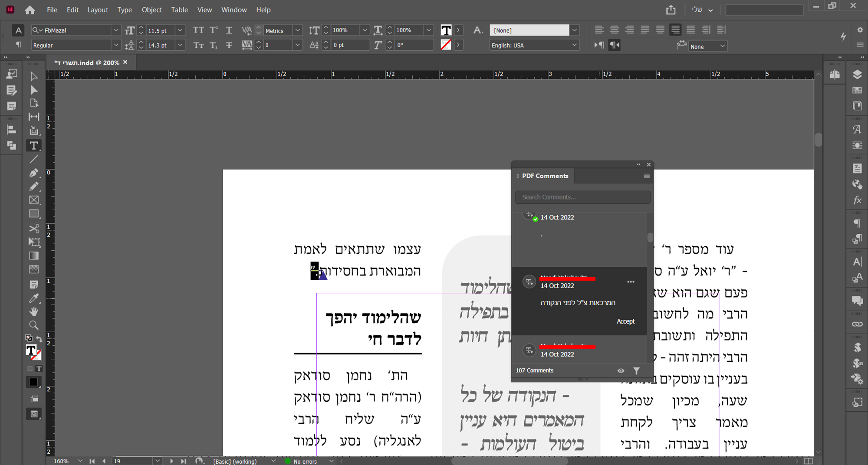
Task: Select the Pen tool
Action: (34, 173)
